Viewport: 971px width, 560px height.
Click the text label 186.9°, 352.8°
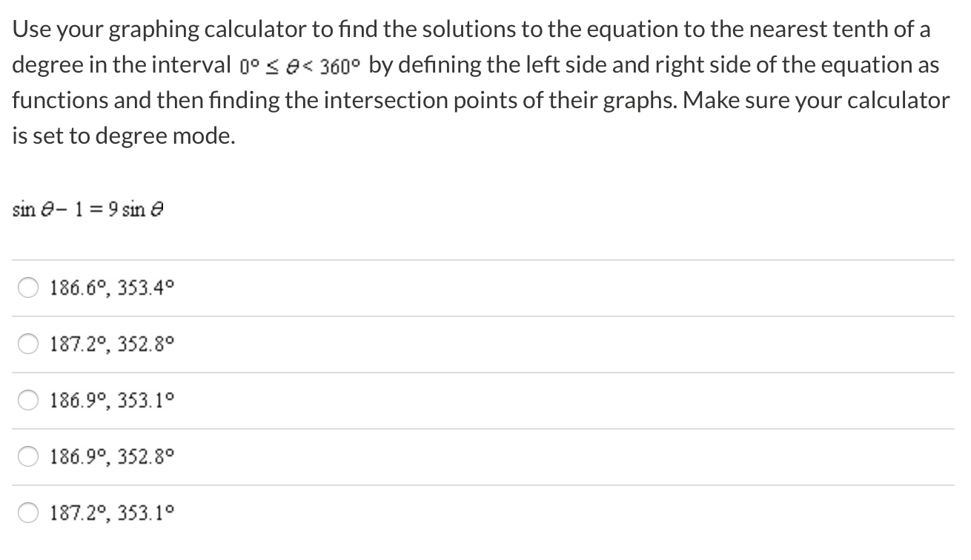[111, 456]
